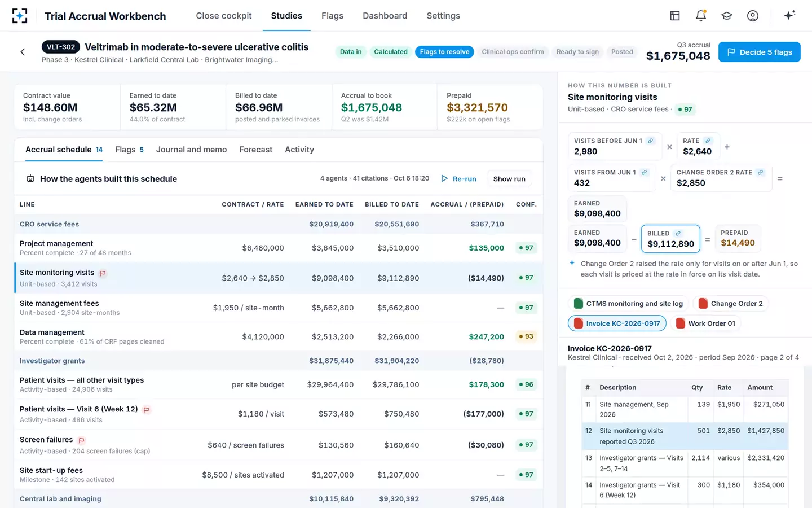Open the link icon on Change Order 2 Rate
Viewport: 812px width, 508px height.
[760, 173]
